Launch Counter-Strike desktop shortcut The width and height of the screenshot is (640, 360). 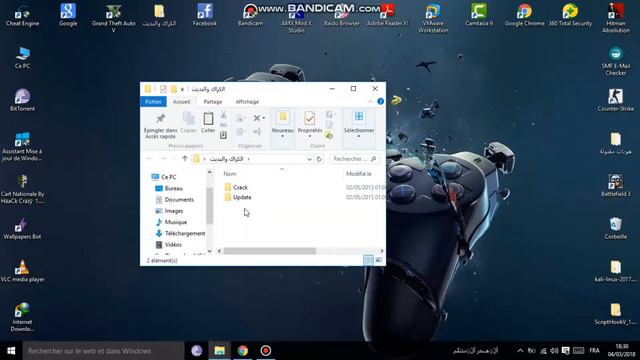coord(616,100)
